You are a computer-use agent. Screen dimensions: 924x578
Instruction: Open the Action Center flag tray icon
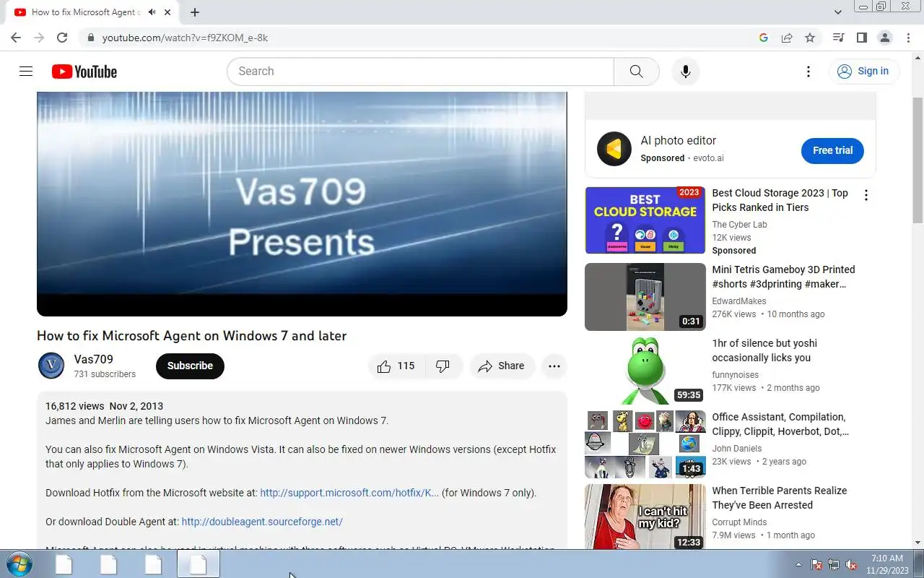[x=816, y=564]
